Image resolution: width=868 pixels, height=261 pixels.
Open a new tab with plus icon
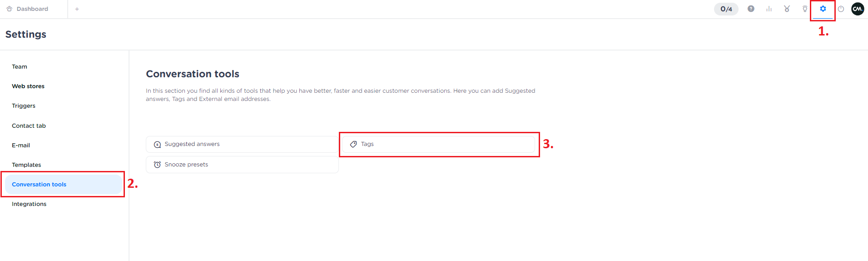pyautogui.click(x=77, y=9)
